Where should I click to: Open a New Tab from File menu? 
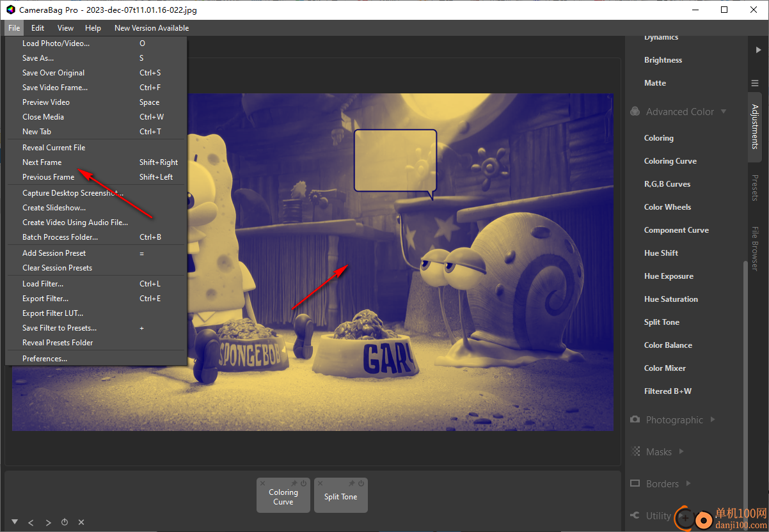(x=96, y=132)
